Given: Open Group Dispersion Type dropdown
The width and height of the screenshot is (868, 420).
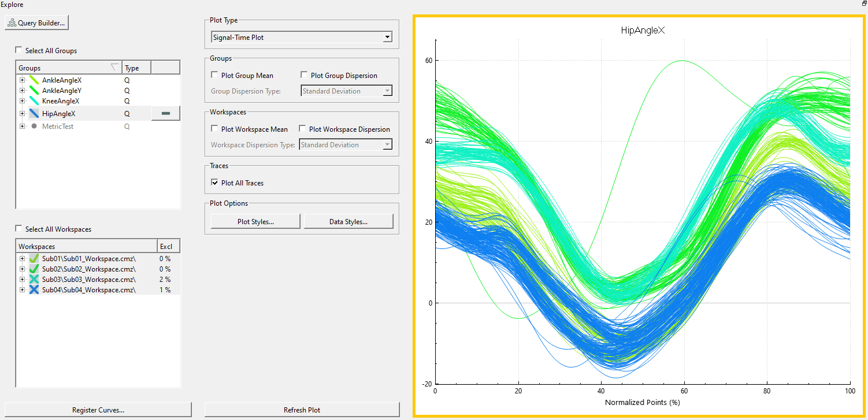Looking at the screenshot, I should coord(347,91).
